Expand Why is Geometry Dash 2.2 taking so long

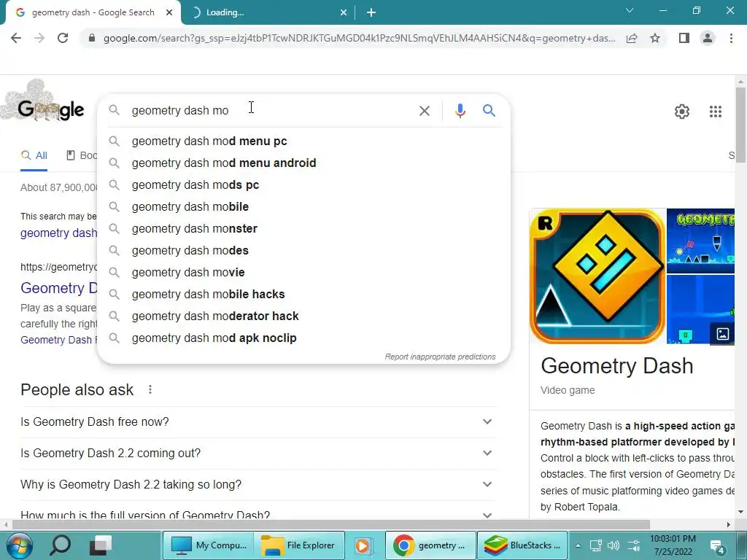258,484
